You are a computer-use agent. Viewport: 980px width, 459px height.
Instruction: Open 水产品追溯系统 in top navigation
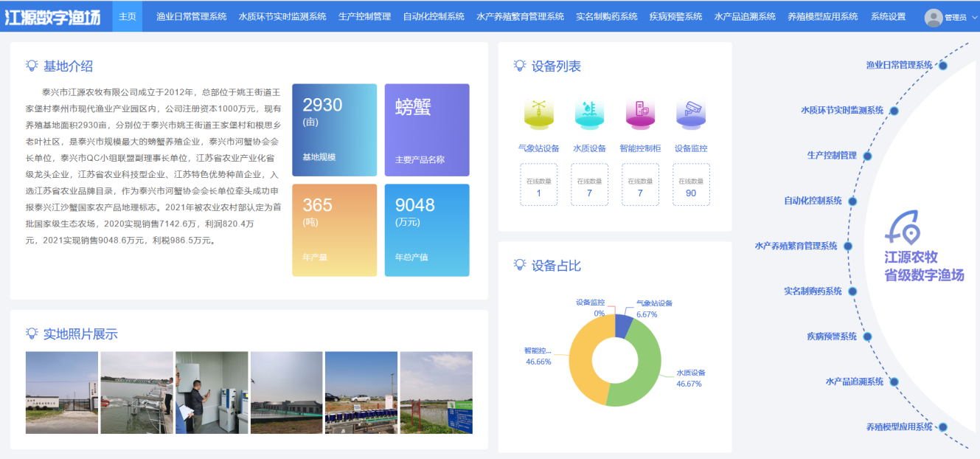[x=745, y=16]
